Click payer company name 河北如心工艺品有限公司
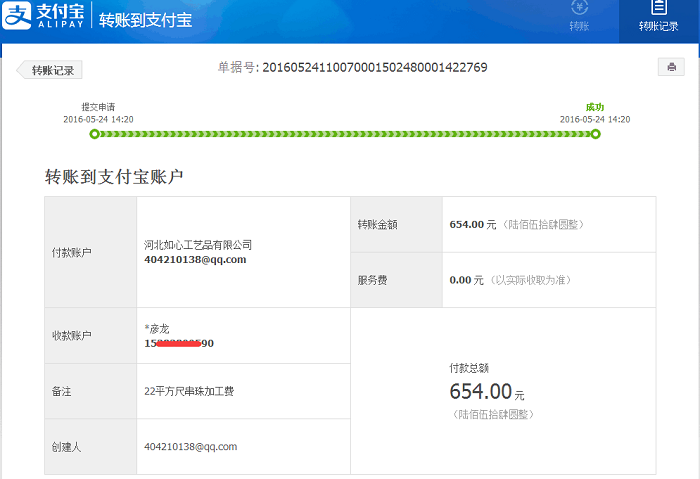 [x=198, y=245]
